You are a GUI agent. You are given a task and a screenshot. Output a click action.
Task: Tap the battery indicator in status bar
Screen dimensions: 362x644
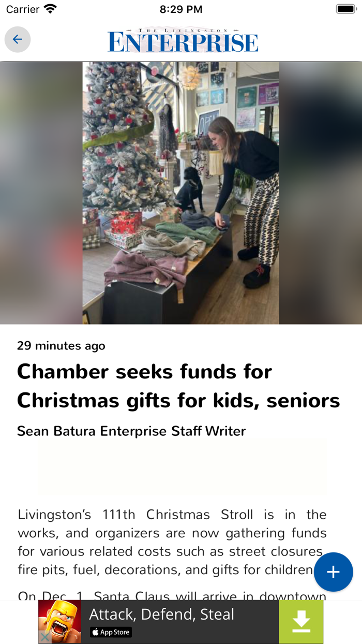[345, 9]
